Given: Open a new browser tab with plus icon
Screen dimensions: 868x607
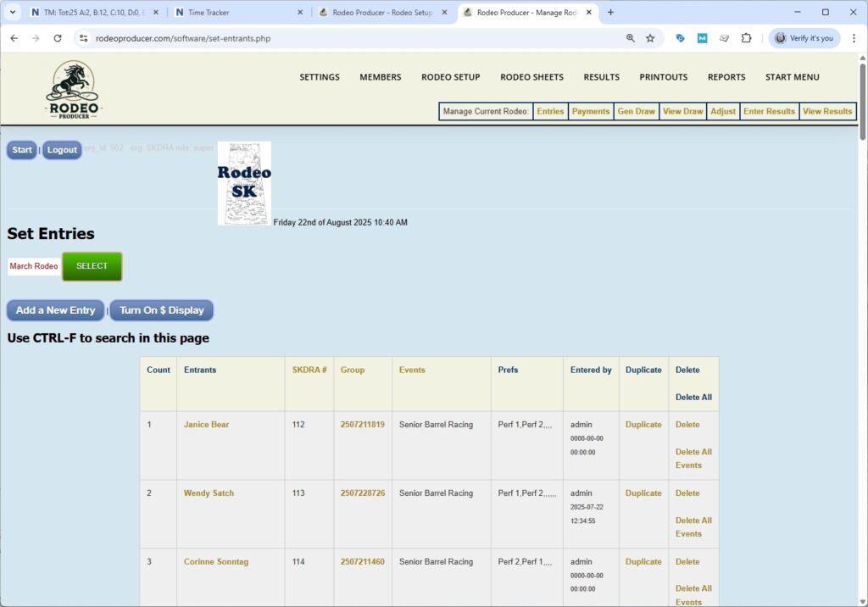Looking at the screenshot, I should (x=610, y=13).
